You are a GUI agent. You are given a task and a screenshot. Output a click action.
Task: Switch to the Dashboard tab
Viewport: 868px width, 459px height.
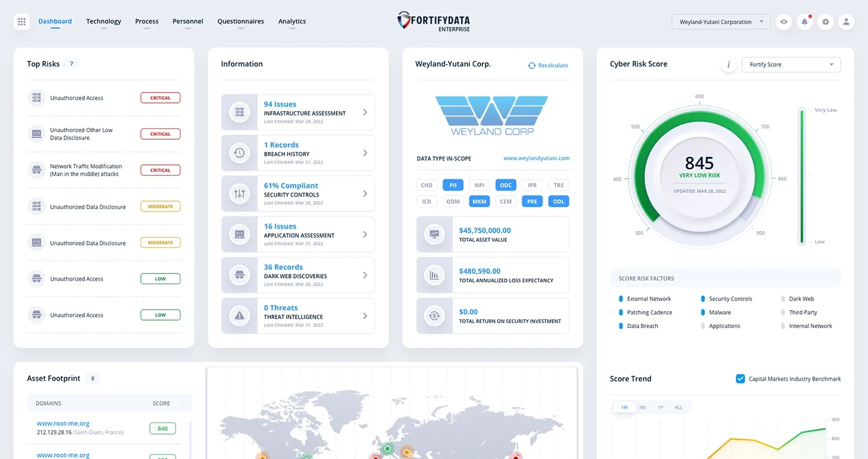pos(55,21)
